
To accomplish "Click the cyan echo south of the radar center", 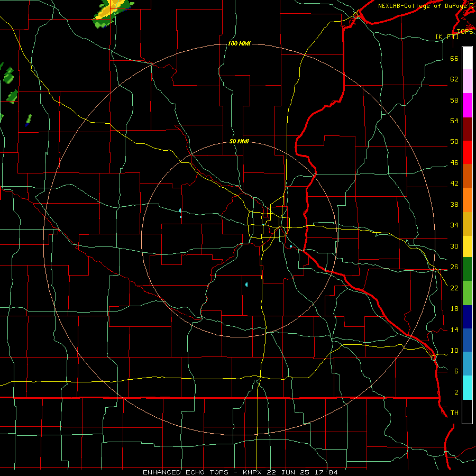I will tap(246, 285).
